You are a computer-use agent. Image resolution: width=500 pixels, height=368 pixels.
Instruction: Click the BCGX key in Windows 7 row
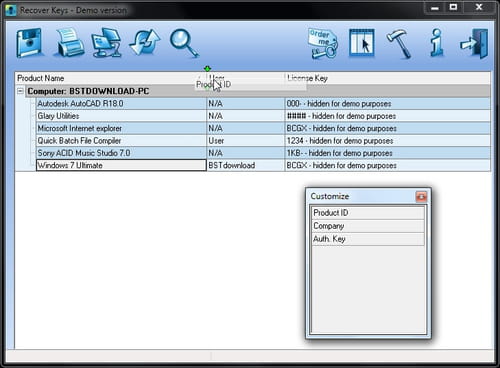pyautogui.click(x=388, y=165)
